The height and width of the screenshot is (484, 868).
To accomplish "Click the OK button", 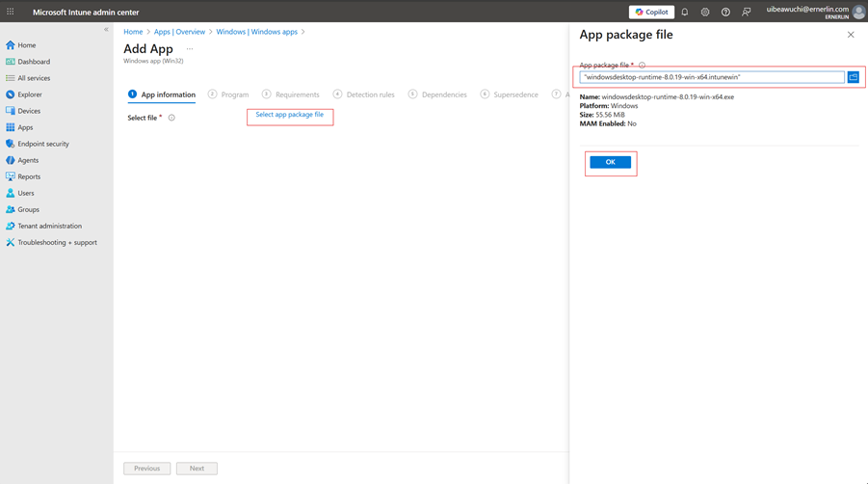I will tap(610, 162).
